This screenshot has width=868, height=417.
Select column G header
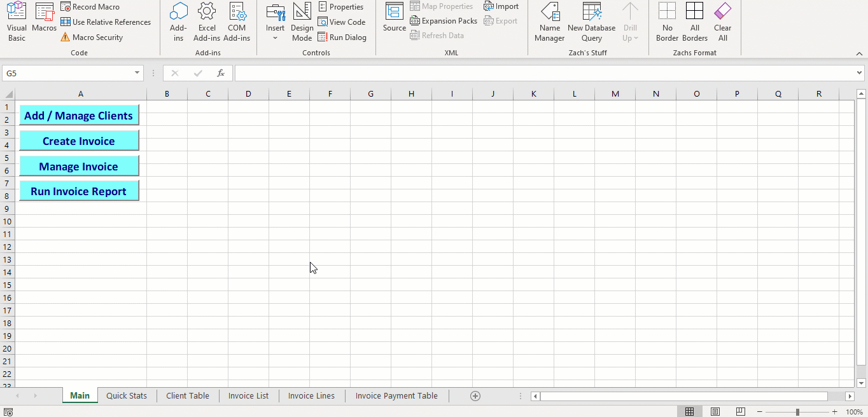[370, 94]
